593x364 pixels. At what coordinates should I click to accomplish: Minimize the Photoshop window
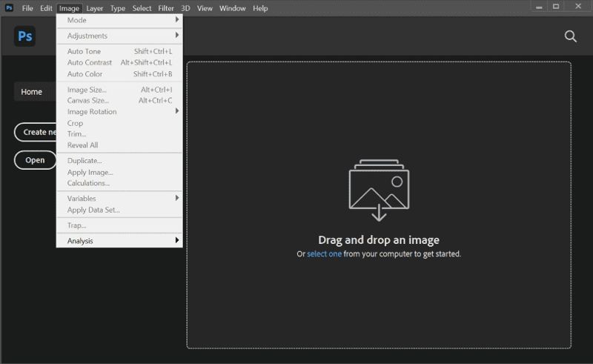point(539,7)
